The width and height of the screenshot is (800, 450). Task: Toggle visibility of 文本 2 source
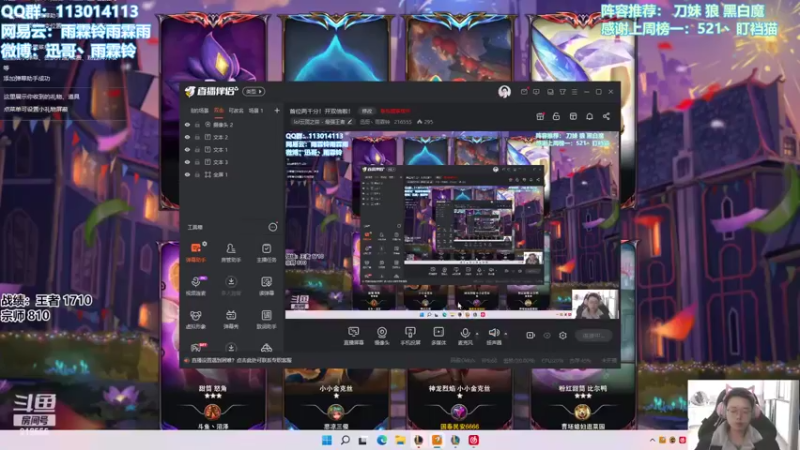pyautogui.click(x=187, y=137)
